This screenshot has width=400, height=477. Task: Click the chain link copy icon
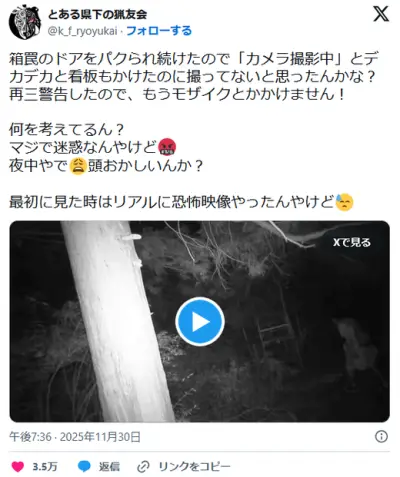coord(143,467)
